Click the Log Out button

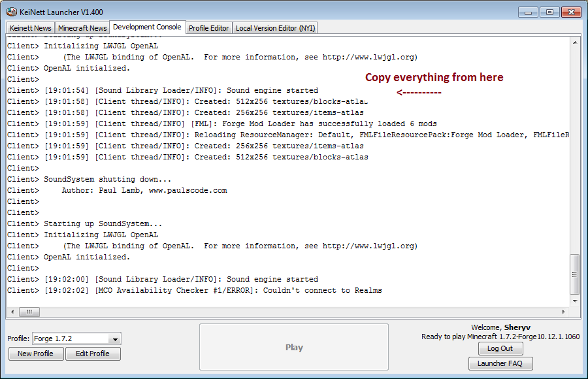tap(500, 348)
